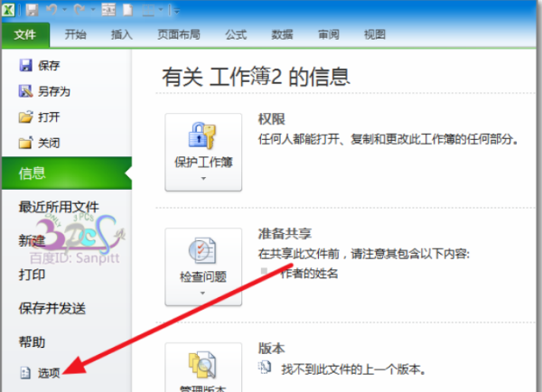Click the 准备共享 section heading
This screenshot has width=542, height=392.
tap(285, 234)
